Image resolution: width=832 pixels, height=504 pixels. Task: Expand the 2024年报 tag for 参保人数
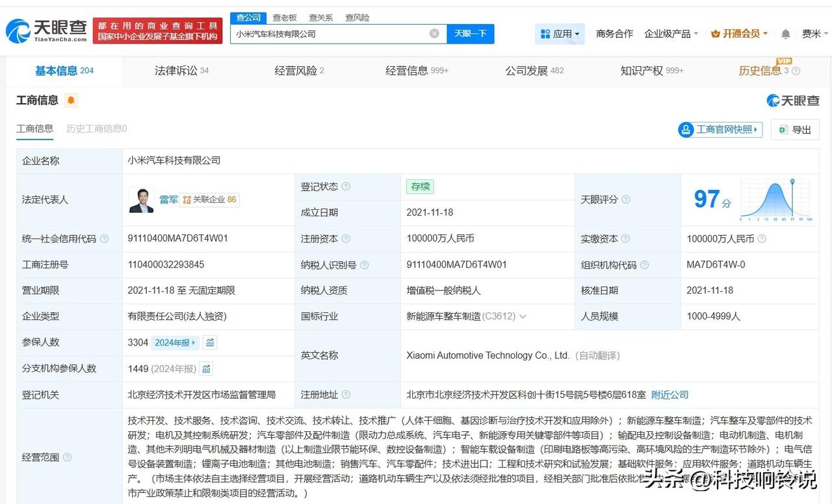tap(174, 343)
